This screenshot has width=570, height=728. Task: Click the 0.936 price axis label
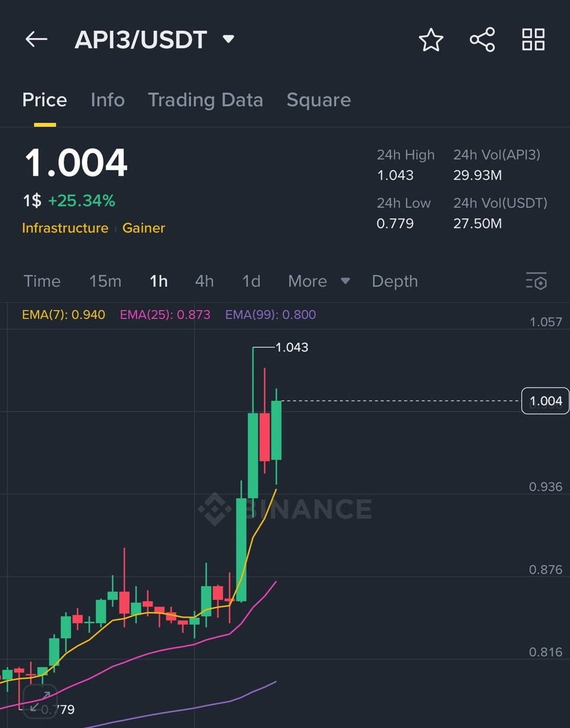[x=546, y=487]
